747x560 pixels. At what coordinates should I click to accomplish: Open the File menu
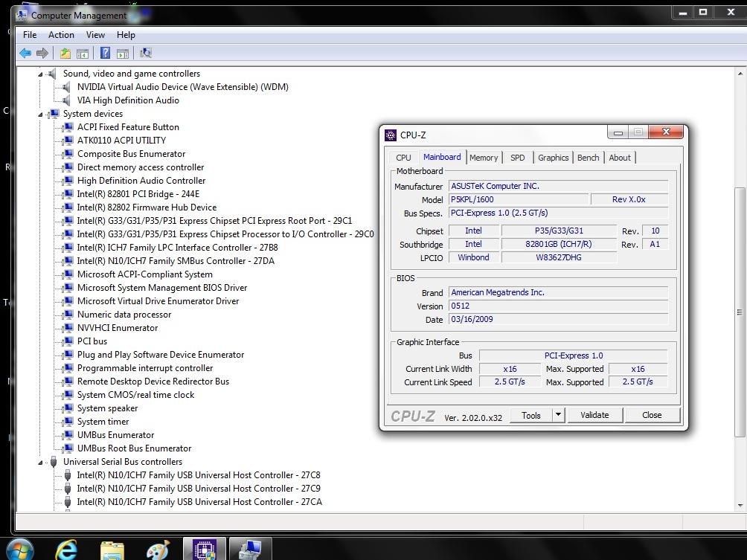click(x=30, y=35)
